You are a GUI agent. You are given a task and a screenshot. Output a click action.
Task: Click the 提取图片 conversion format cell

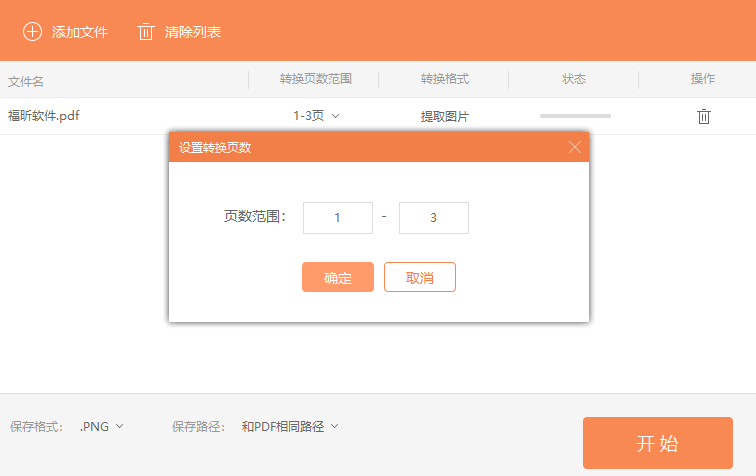(445, 116)
